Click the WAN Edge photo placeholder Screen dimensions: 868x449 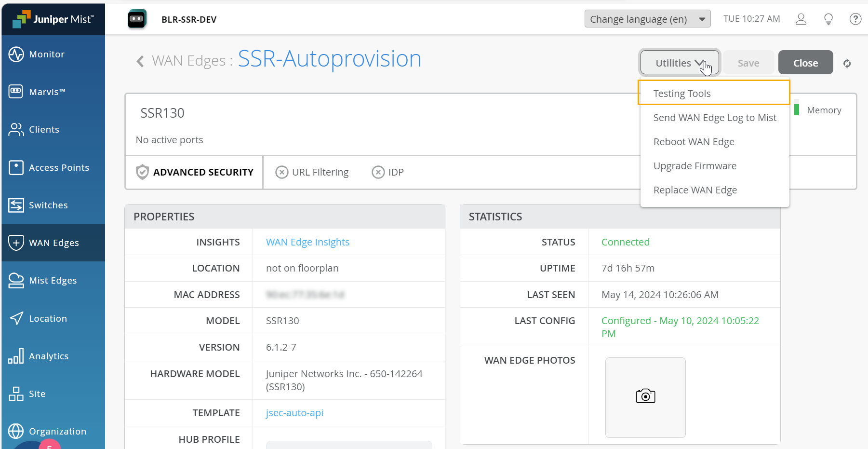click(x=645, y=397)
